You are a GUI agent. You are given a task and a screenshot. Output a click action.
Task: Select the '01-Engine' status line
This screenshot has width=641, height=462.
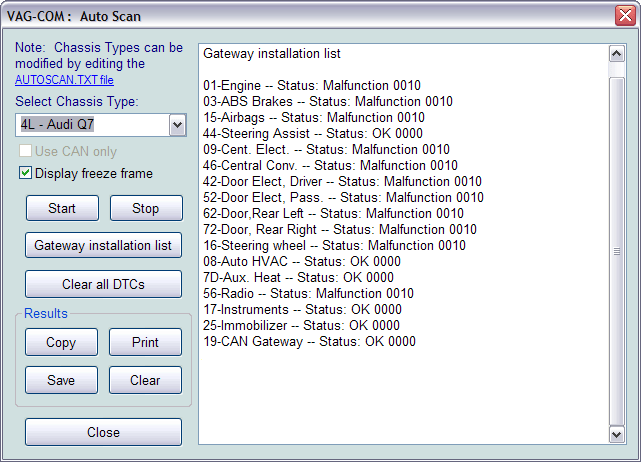click(312, 85)
